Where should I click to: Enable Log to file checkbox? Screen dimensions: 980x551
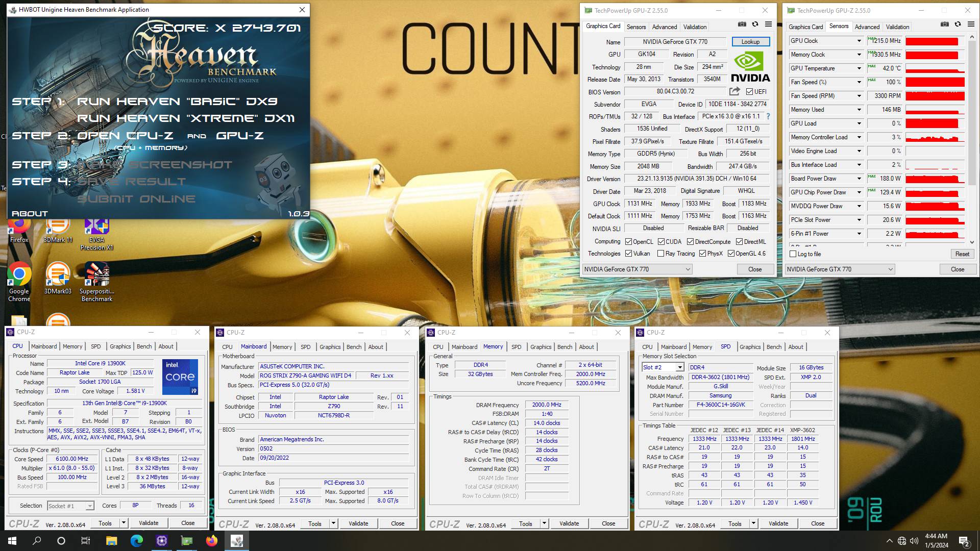(x=793, y=254)
